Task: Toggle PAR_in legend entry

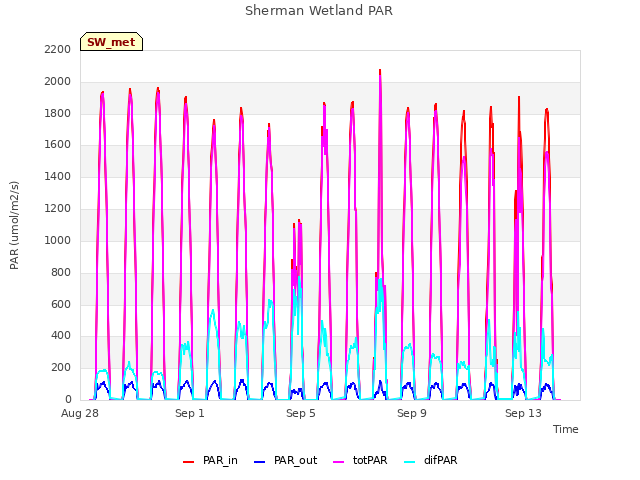Action: pyautogui.click(x=210, y=460)
